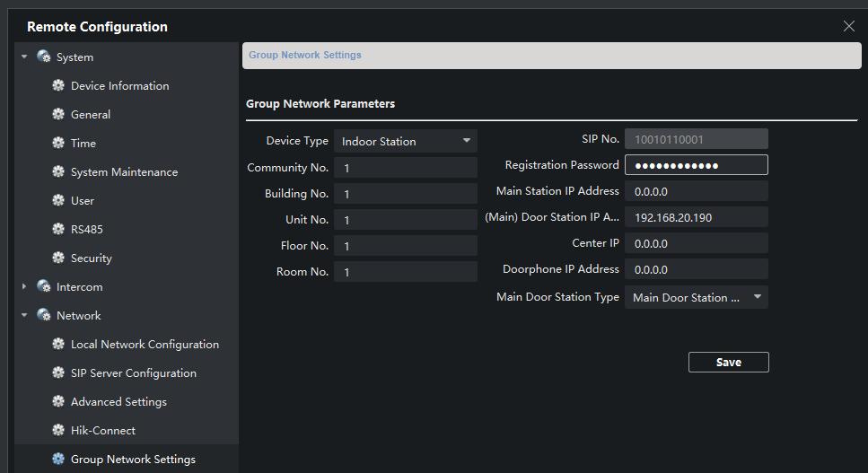
Task: Collapse the Network tree section
Action: [24, 316]
